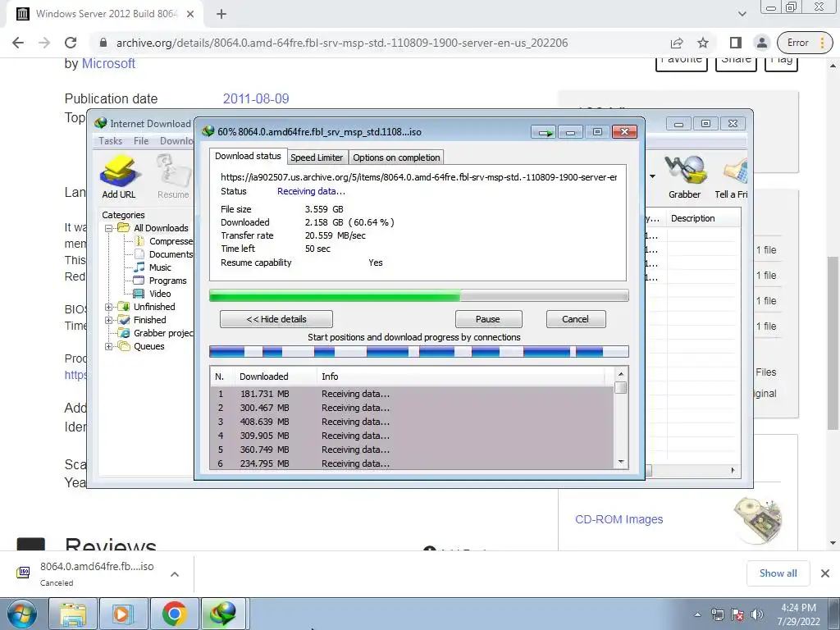Open Chrome tab search dropdown

tap(742, 14)
